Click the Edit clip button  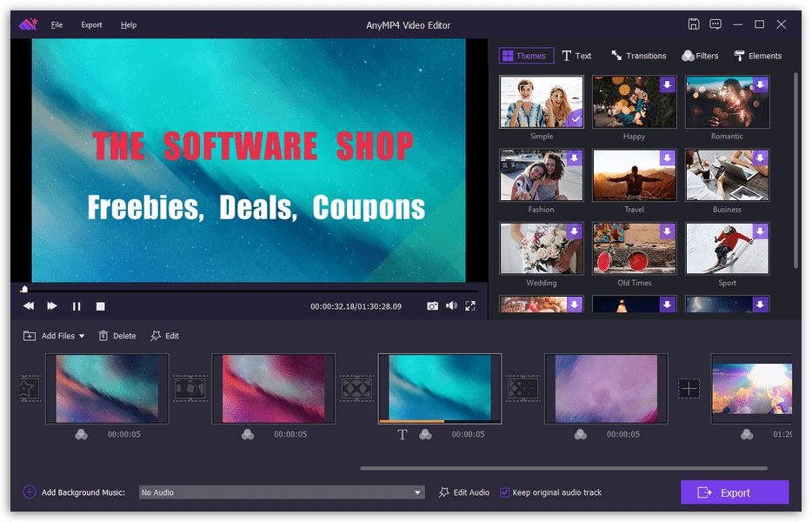coord(164,336)
